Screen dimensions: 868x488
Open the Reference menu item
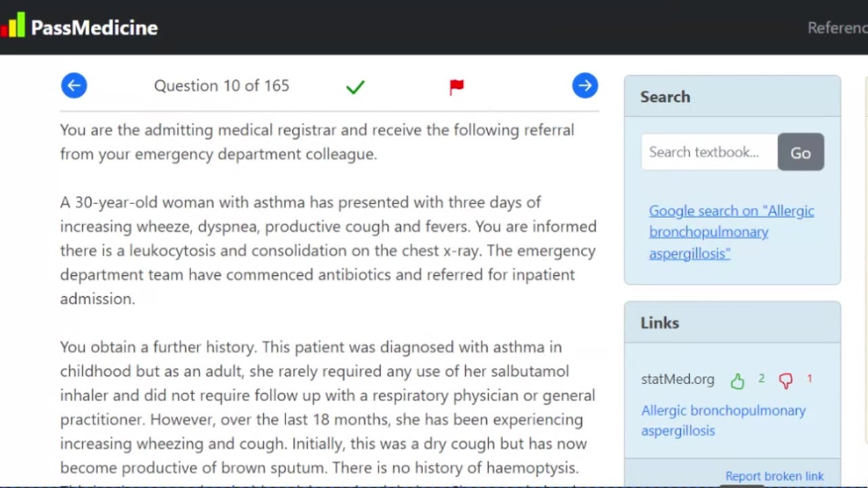coord(837,28)
